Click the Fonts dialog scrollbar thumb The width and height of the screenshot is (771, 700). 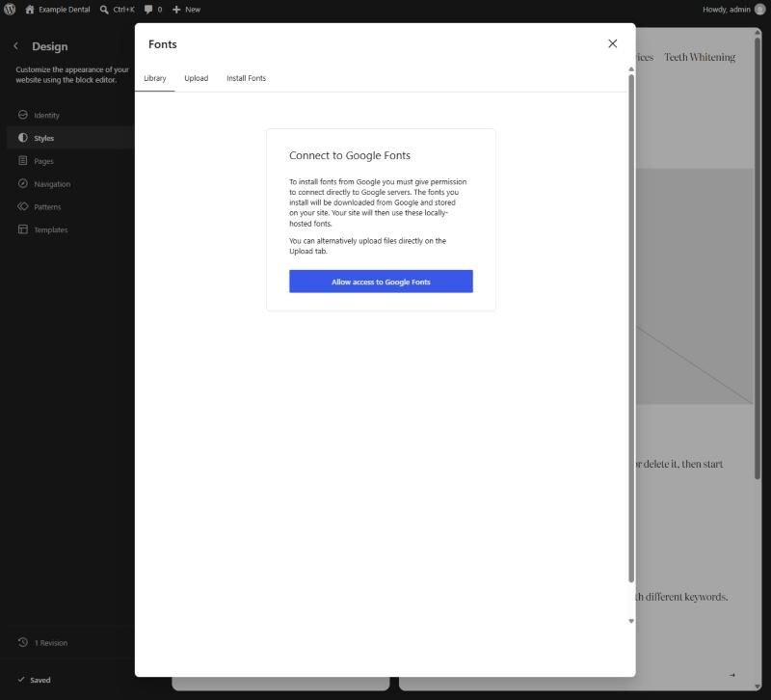[x=631, y=328]
